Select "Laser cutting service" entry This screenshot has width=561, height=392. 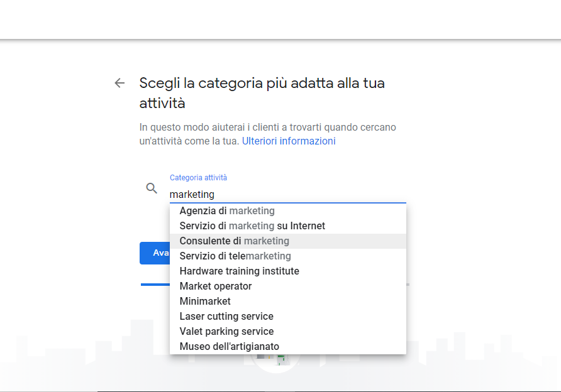(x=287, y=316)
